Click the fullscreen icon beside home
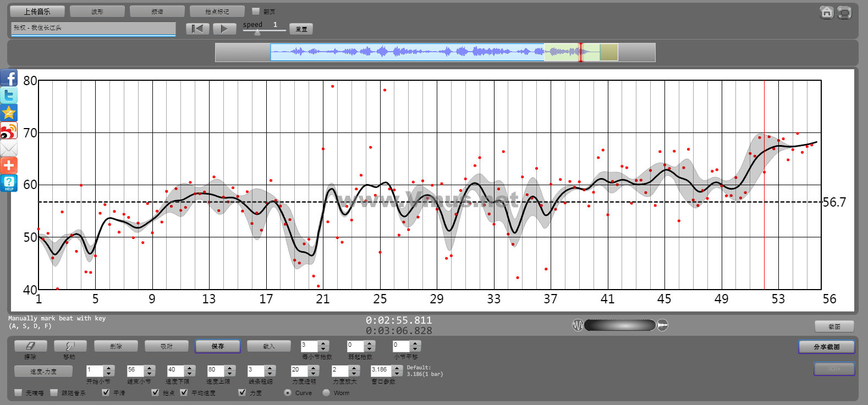 click(x=844, y=12)
